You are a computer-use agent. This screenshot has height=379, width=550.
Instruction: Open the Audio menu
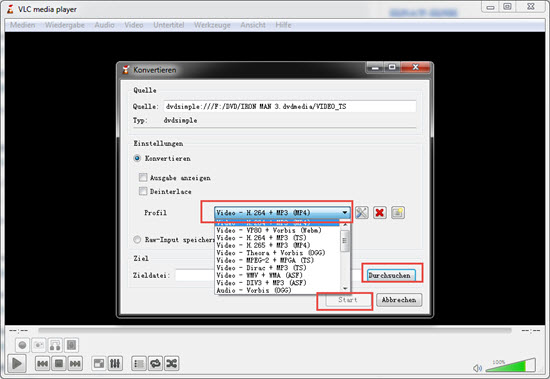[104, 25]
